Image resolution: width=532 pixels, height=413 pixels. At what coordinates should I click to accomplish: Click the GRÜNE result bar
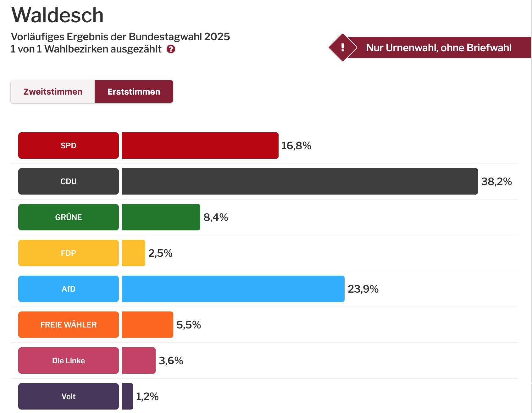click(x=160, y=217)
